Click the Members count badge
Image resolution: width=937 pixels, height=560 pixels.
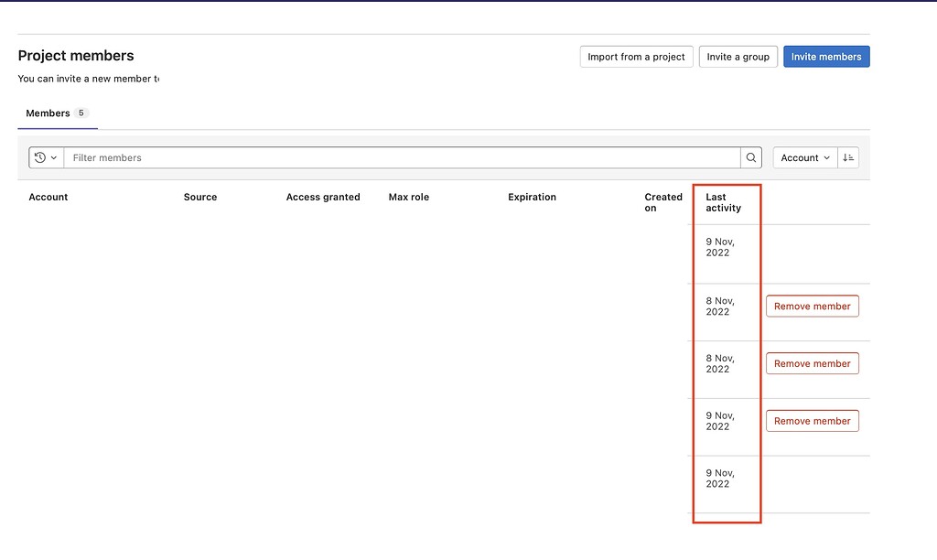tap(80, 113)
